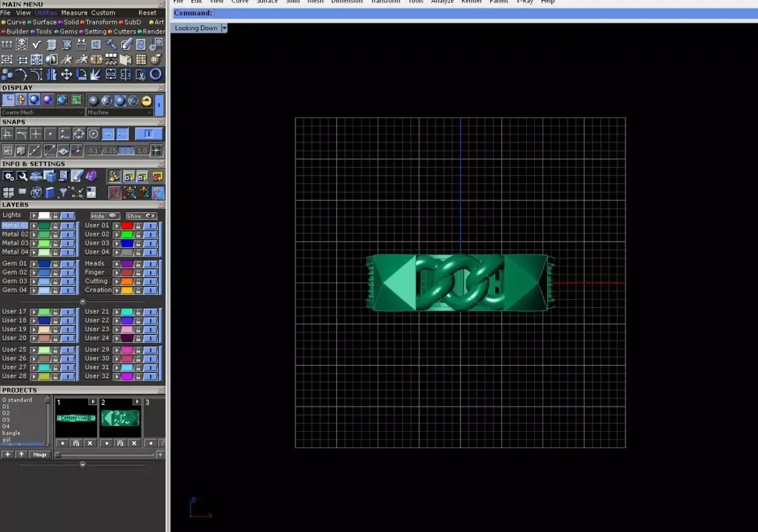The image size is (758, 532).
Task: Click the scissors cut tool icon
Action: tap(141, 74)
